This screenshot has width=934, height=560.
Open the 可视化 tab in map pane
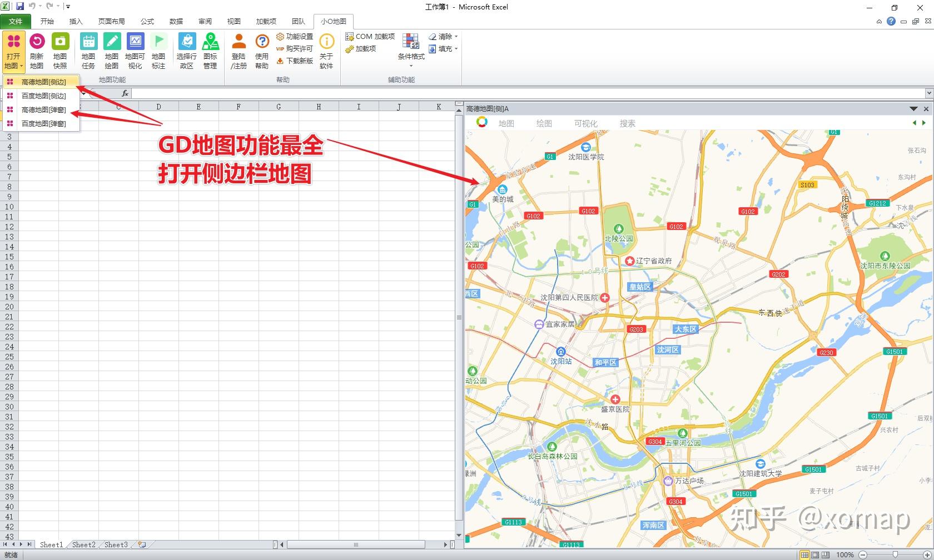(586, 123)
